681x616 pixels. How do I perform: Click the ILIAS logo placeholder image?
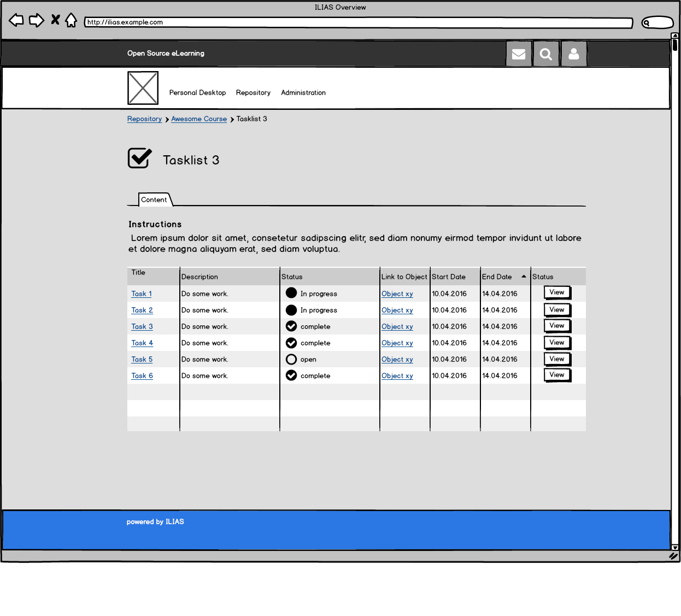[x=143, y=88]
